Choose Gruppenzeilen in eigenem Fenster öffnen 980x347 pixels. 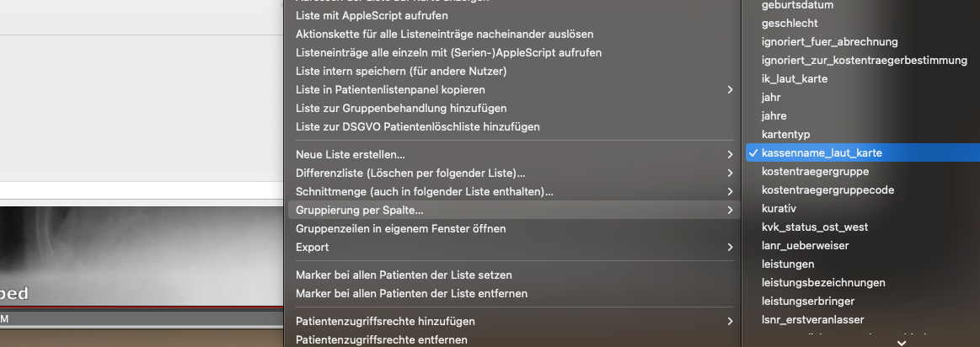click(400, 228)
